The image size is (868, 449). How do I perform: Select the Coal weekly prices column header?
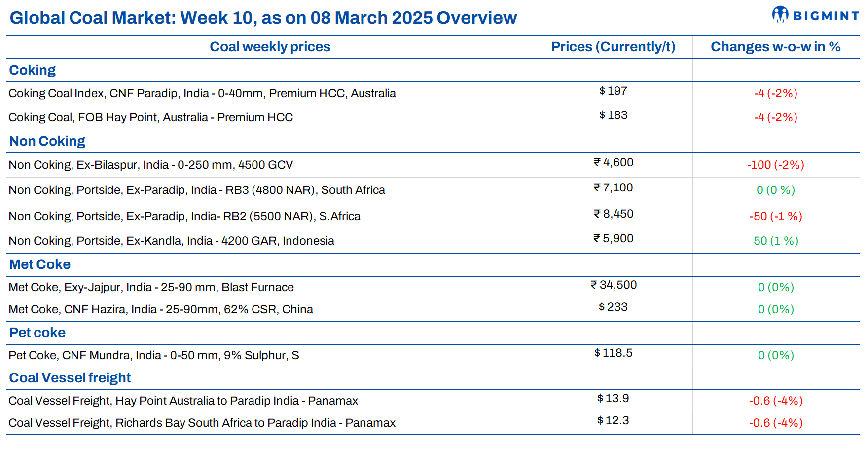coord(270,47)
